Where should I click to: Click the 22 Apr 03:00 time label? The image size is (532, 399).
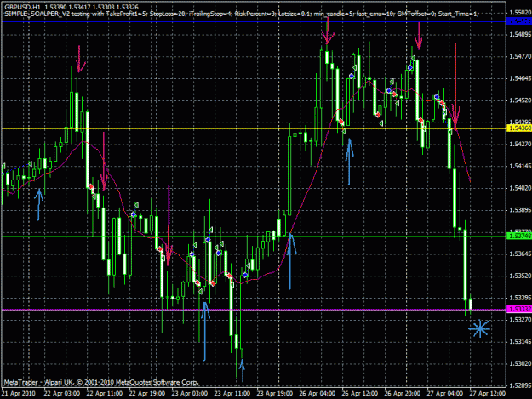(62, 394)
